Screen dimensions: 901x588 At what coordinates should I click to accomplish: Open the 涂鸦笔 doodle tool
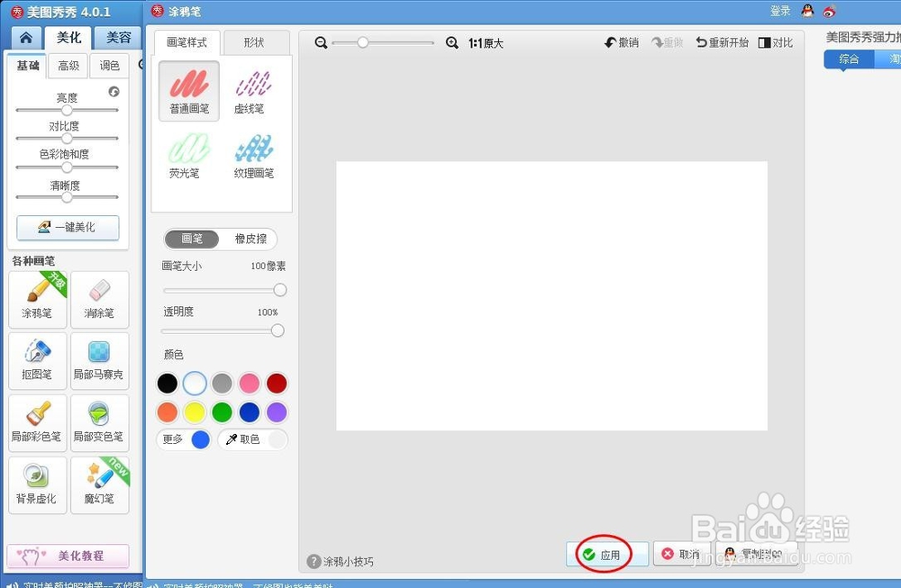[37, 300]
